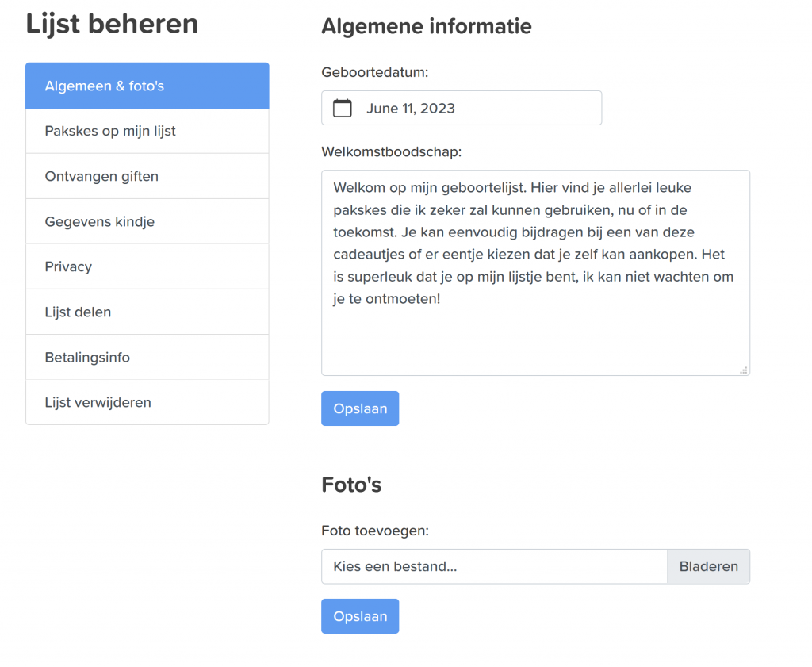Click inside the Welkomstboodschap text area
The image size is (812, 667).
[535, 273]
